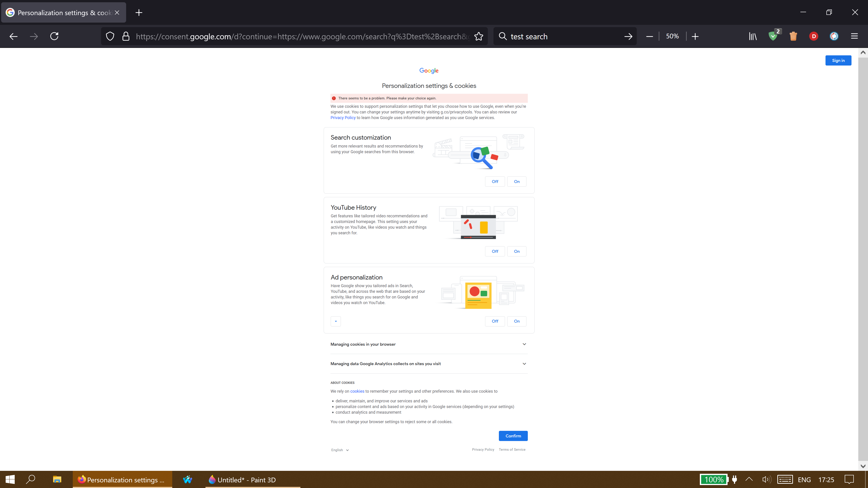Open footer Terms of Service link

[x=512, y=450]
